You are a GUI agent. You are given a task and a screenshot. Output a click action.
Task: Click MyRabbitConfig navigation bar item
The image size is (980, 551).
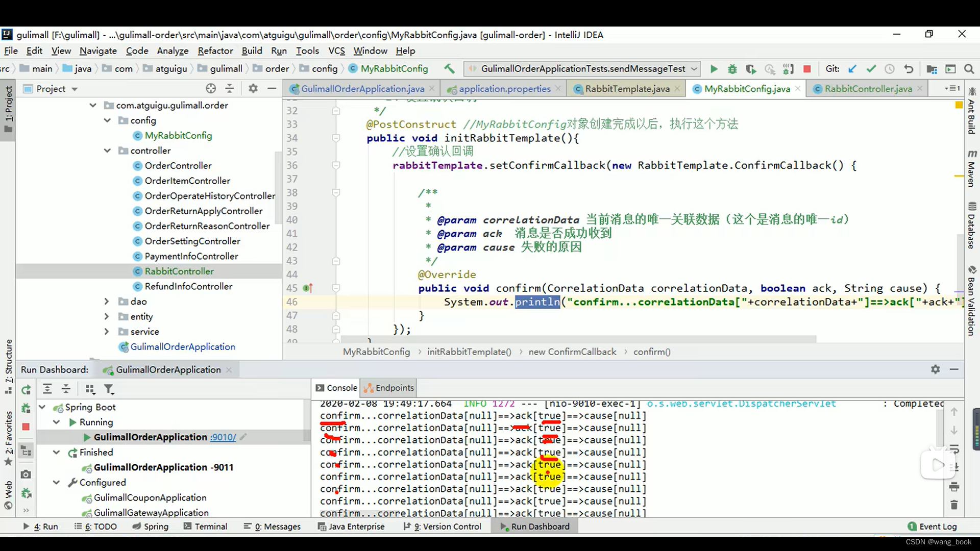pyautogui.click(x=388, y=68)
